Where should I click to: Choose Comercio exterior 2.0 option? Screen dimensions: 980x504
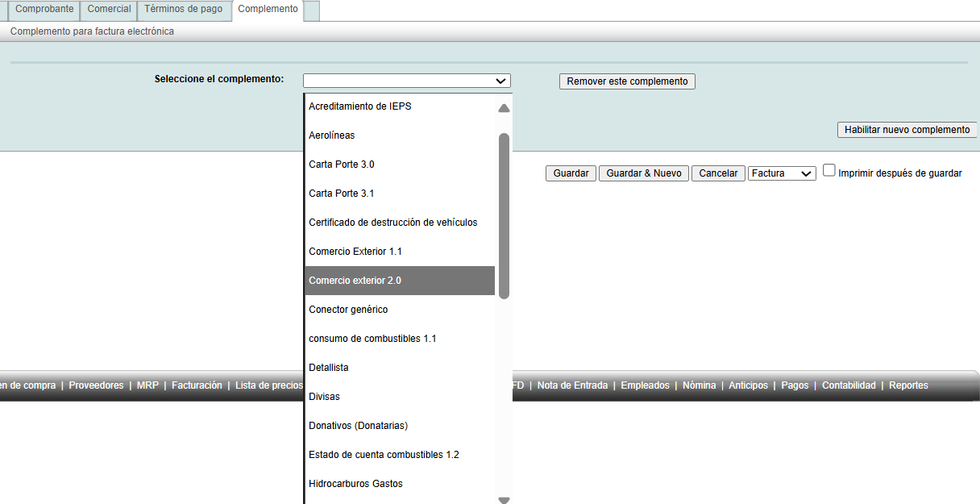tap(355, 281)
